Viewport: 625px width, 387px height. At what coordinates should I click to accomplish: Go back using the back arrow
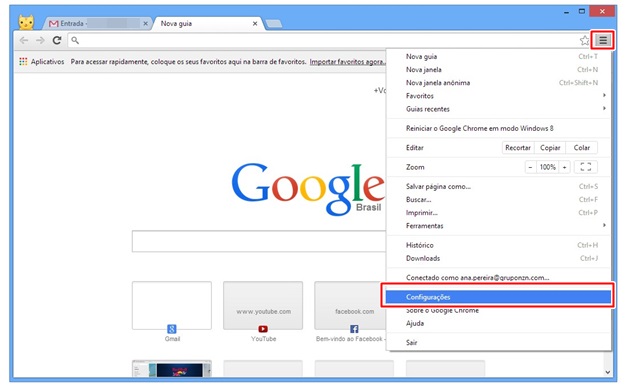click(24, 40)
